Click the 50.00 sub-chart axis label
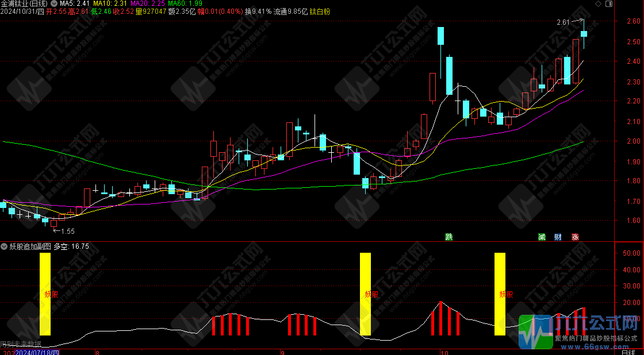This screenshot has width=644, height=355. (632, 253)
